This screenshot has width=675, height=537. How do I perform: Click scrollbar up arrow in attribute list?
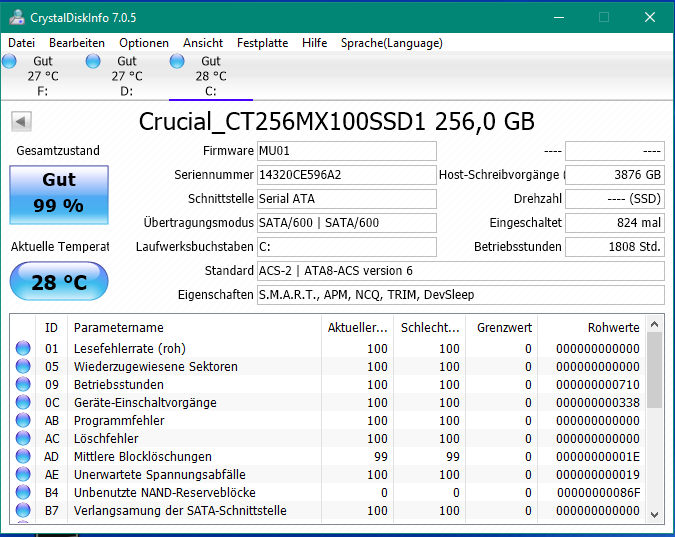pos(655,324)
